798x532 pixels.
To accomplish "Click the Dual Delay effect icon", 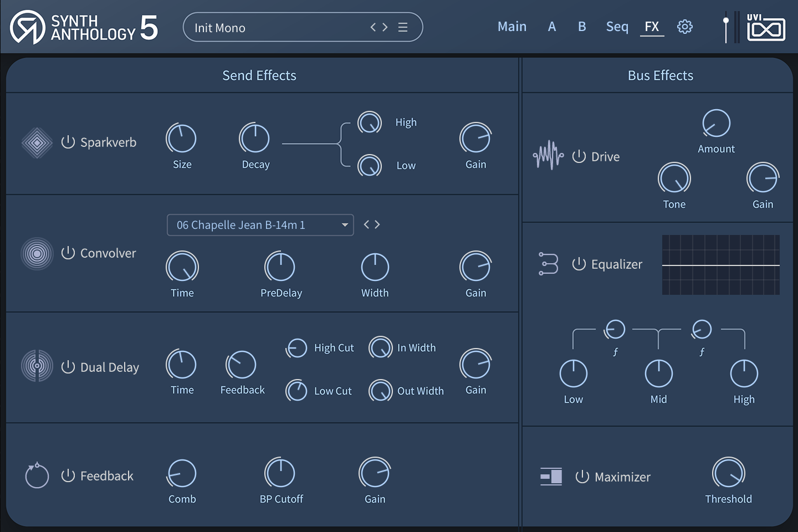I will point(37,366).
